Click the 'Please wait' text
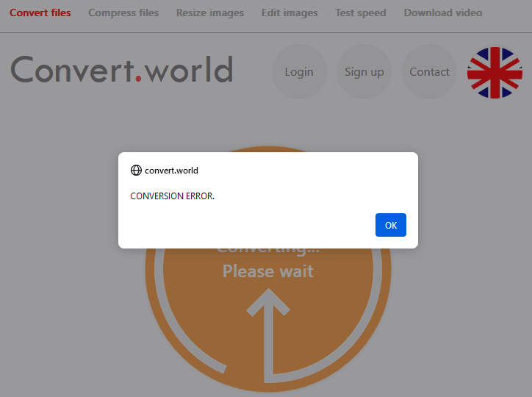 (268, 271)
